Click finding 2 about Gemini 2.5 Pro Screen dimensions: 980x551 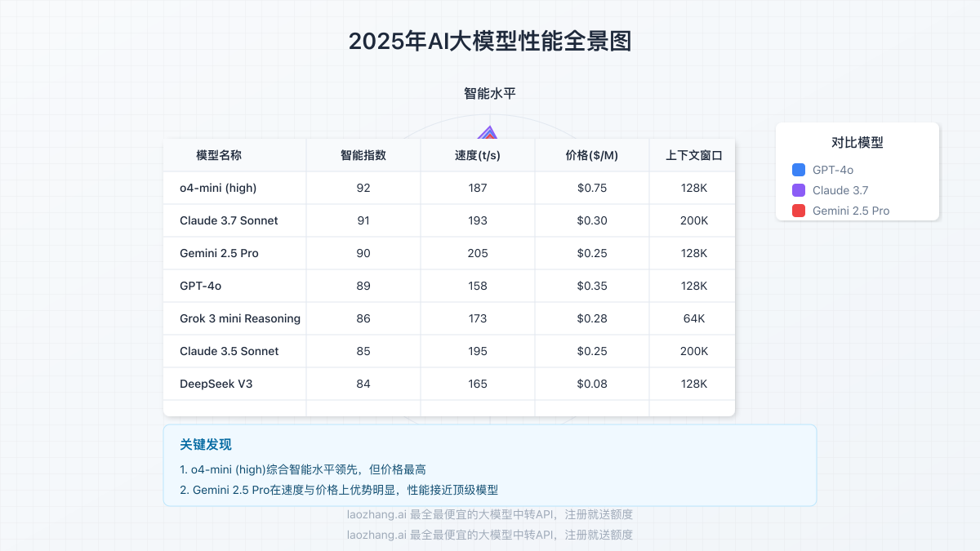click(x=339, y=491)
